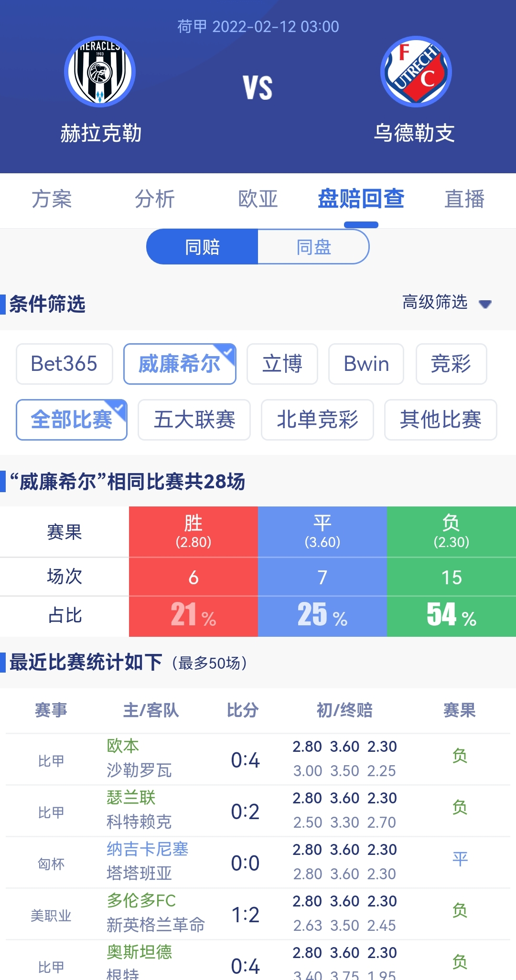Select the 竞彩 filter chip
The height and width of the screenshot is (980, 516).
(x=451, y=364)
